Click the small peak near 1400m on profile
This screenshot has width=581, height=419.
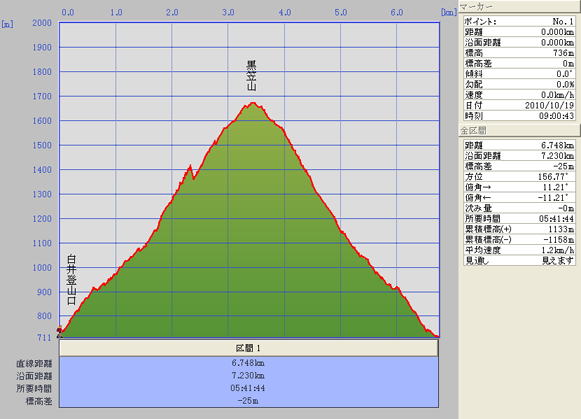click(190, 167)
